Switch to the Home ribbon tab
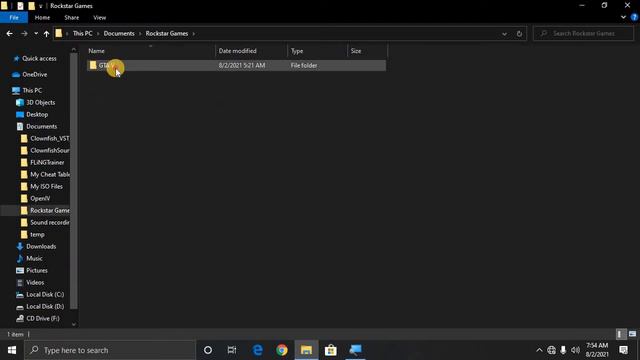640x360 pixels. pyautogui.click(x=42, y=18)
